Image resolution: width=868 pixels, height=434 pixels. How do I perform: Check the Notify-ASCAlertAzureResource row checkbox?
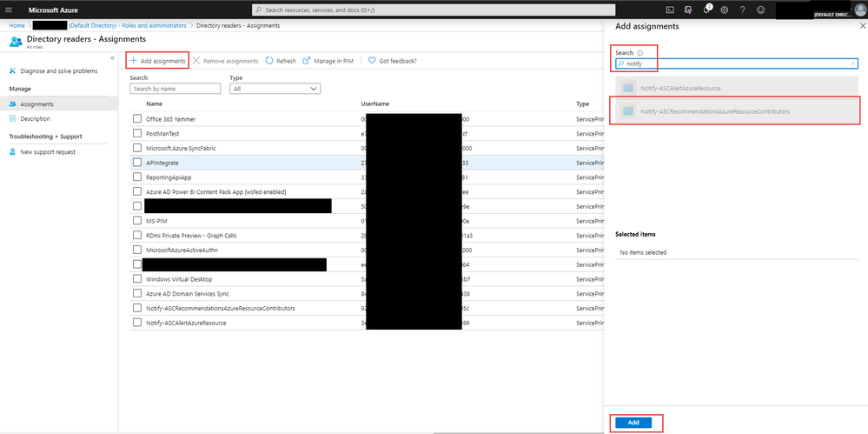[136, 323]
